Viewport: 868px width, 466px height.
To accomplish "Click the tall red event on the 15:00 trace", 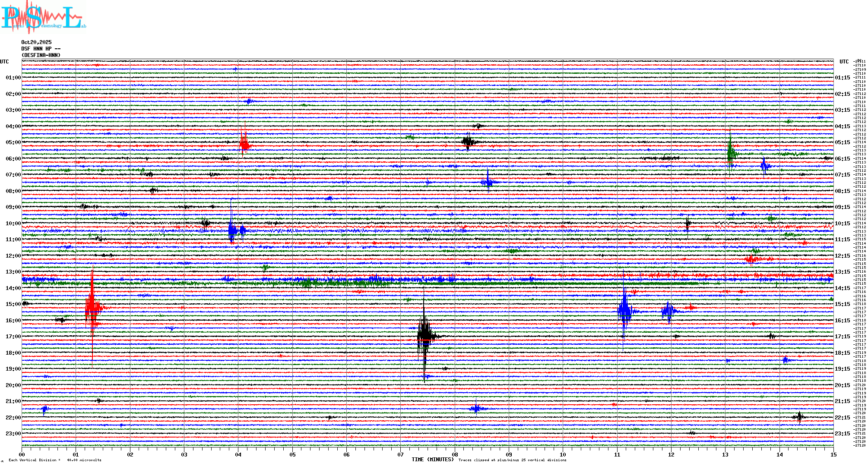I will pos(92,307).
